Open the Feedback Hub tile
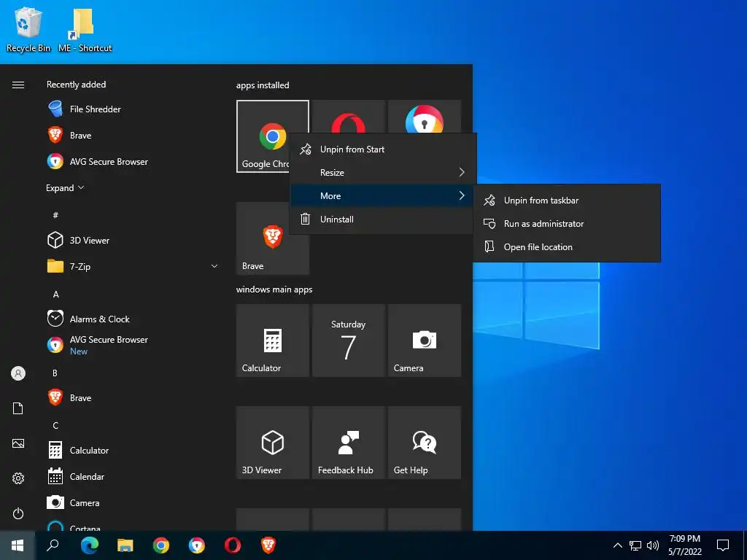Screen dimensions: 747x560 click(349, 443)
